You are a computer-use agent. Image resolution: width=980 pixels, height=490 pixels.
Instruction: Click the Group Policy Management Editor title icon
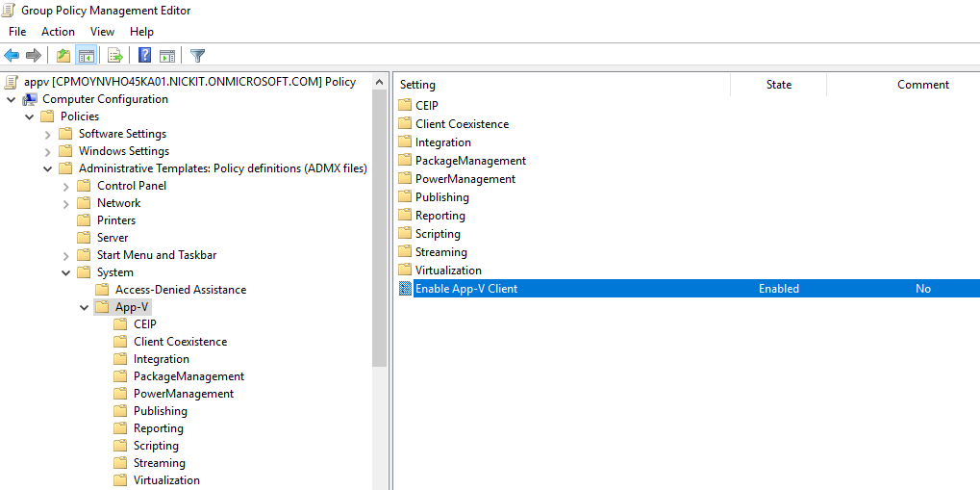click(9, 10)
